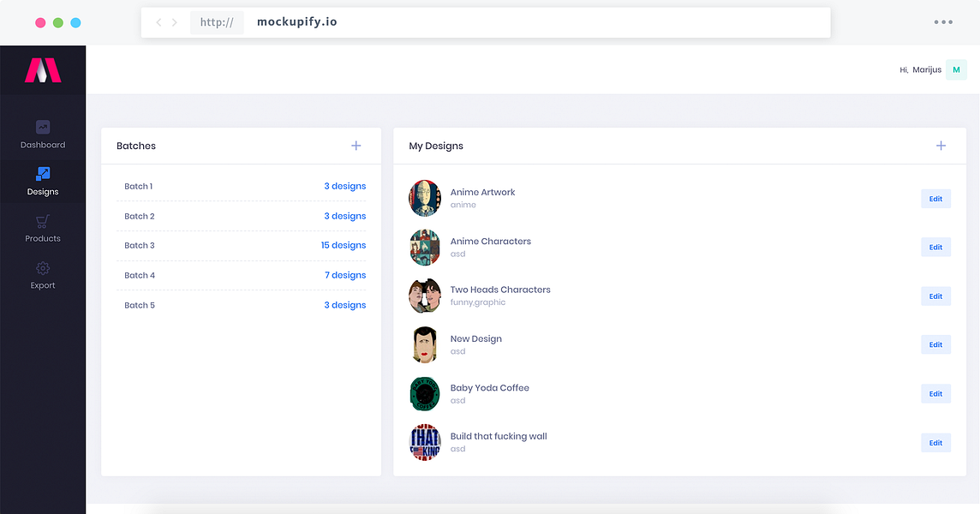Click the Anime Characters title

(x=491, y=242)
